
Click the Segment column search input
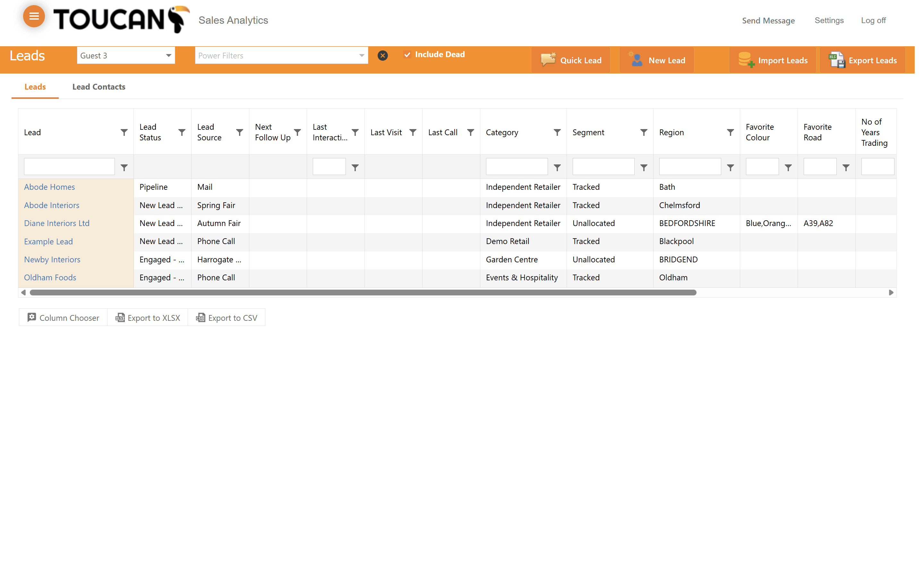603,167
